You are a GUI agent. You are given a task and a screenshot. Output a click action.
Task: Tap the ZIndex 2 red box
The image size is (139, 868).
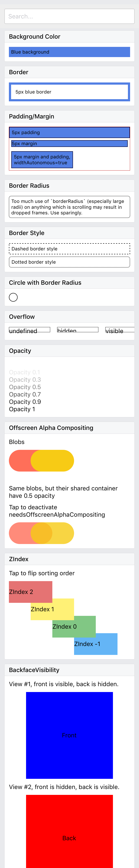point(31,592)
